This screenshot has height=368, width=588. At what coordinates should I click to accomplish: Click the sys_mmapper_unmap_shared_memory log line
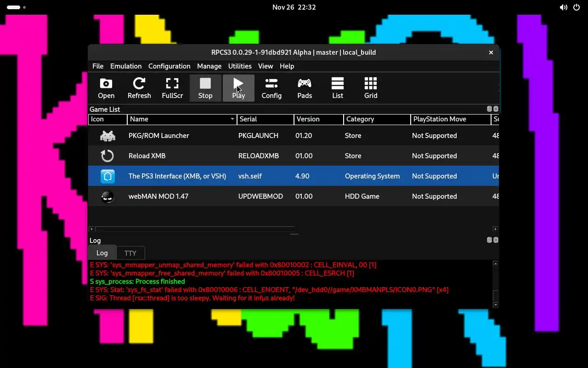tap(233, 265)
